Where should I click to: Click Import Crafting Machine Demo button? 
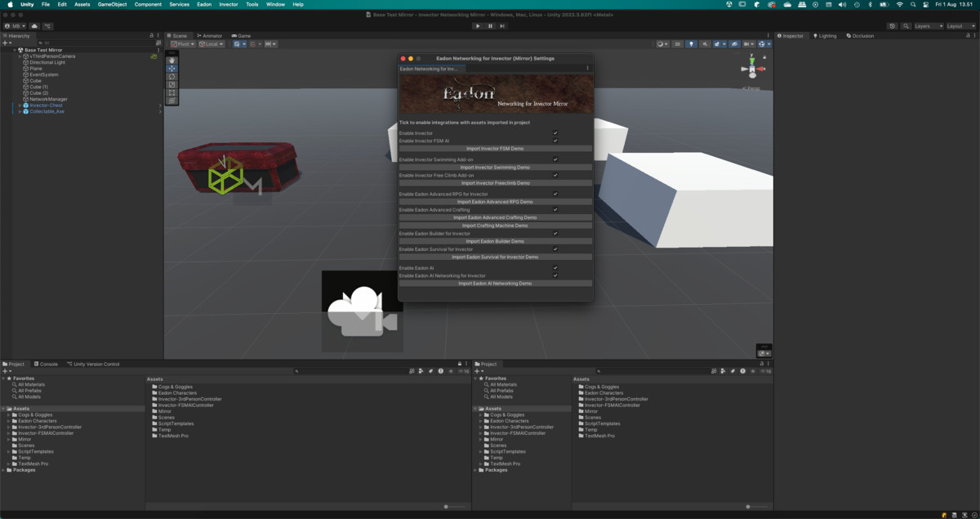(x=495, y=226)
